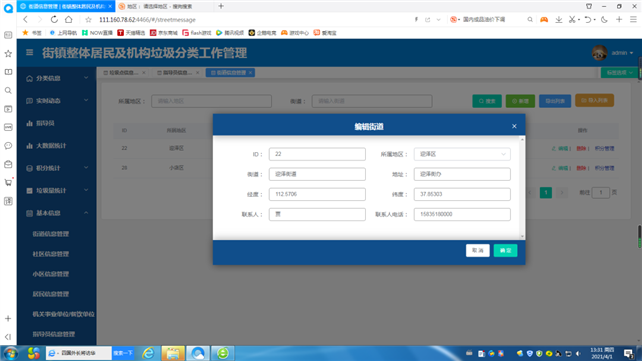The height and width of the screenshot is (361, 642).
Task: Open browser main menu lines icon
Action: tap(633, 19)
